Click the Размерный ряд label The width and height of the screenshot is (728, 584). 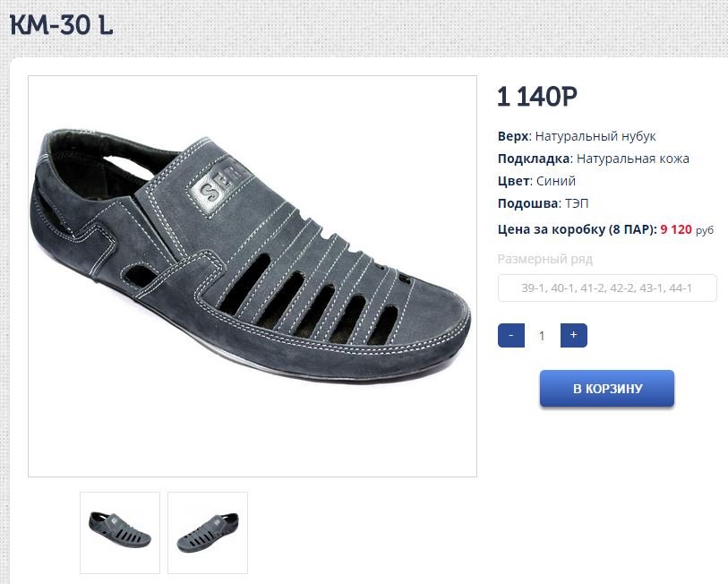(545, 260)
